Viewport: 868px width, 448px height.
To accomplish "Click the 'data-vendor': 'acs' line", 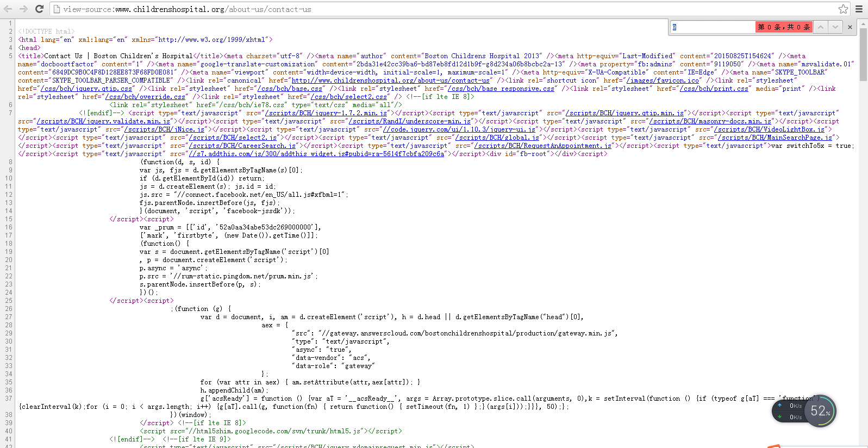I will tap(332, 358).
